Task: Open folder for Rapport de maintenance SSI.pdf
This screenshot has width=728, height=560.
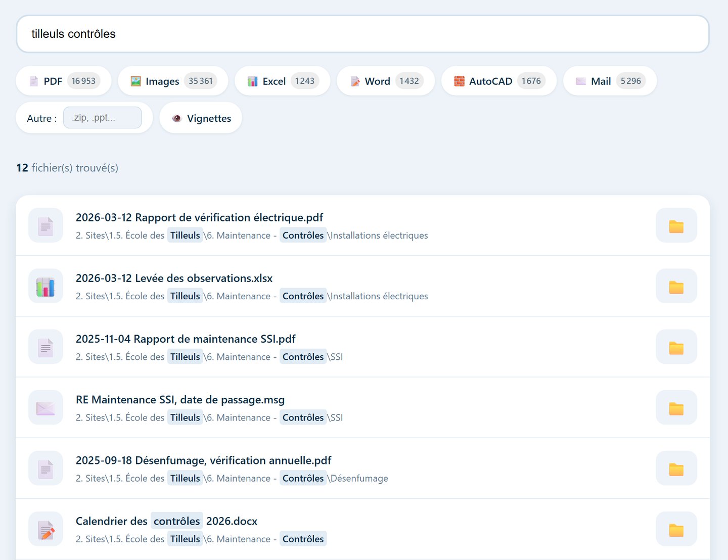Action: pos(676,347)
